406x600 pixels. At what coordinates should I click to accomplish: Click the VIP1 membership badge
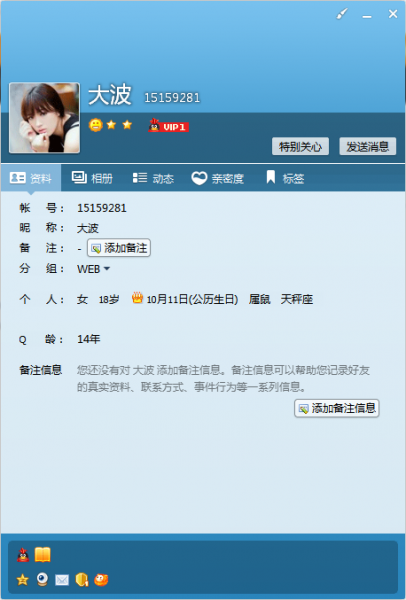coord(169,126)
